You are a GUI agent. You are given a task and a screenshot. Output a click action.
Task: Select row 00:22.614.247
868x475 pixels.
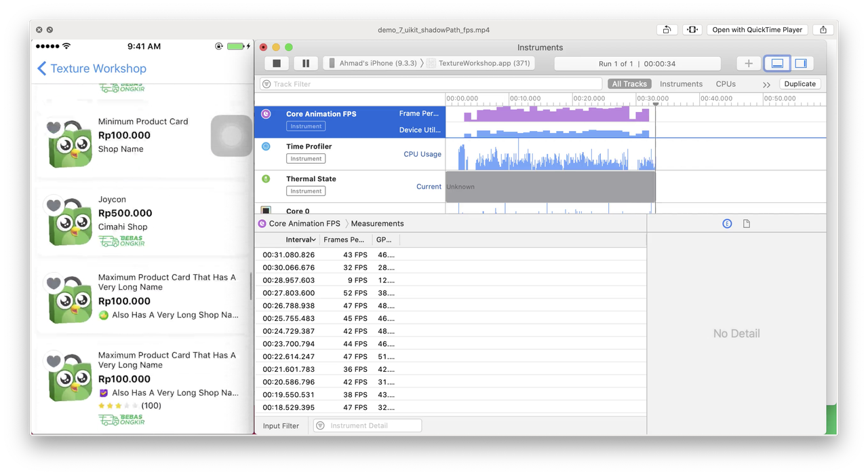451,356
